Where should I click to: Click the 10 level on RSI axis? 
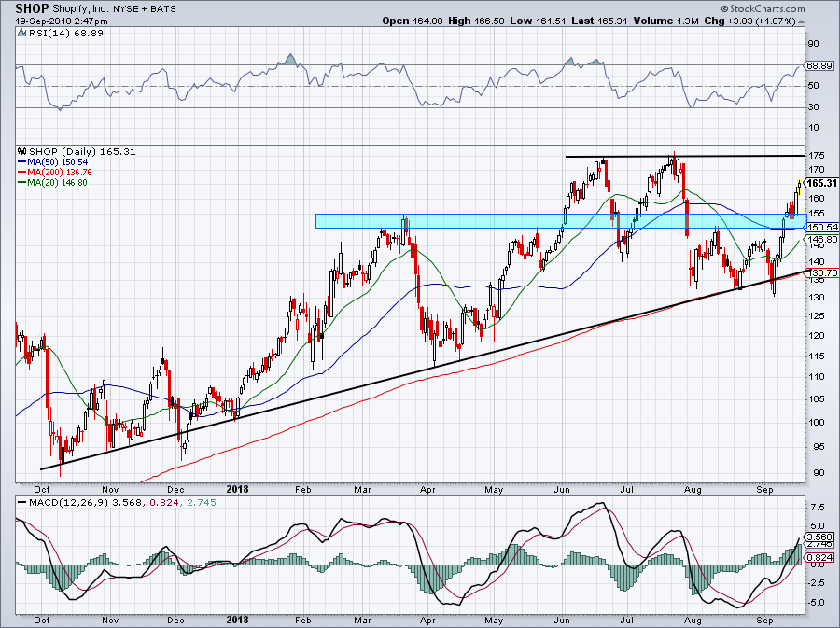pyautogui.click(x=813, y=128)
